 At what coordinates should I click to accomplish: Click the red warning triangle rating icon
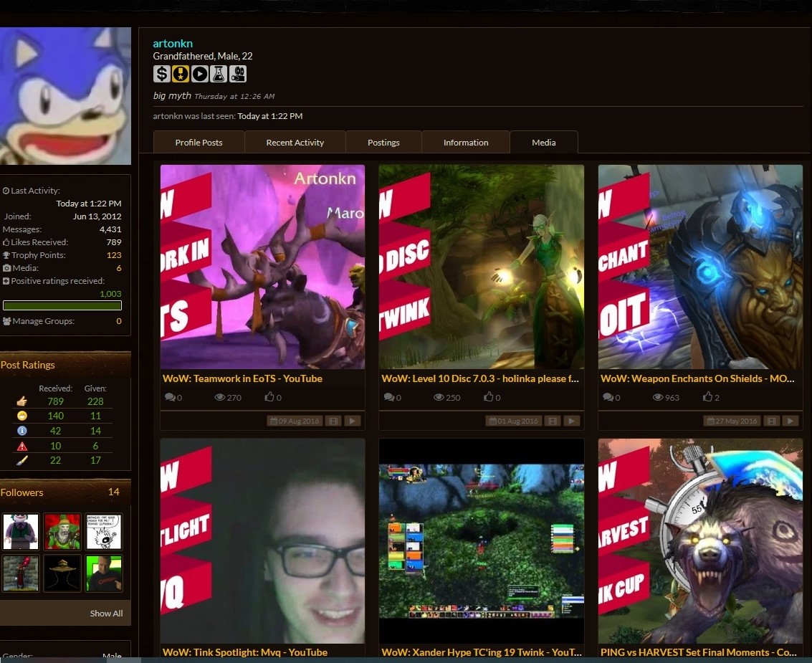(22, 446)
